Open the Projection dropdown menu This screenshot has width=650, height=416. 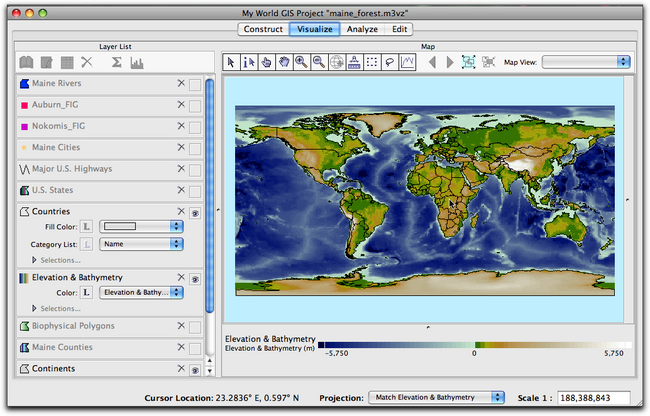pos(437,397)
